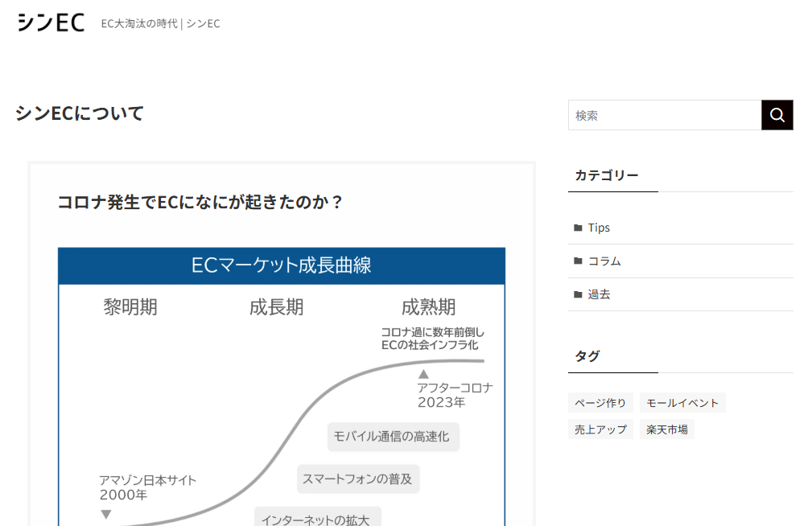Open the 過去 category
Viewport: 812px width, 526px height.
(x=600, y=294)
